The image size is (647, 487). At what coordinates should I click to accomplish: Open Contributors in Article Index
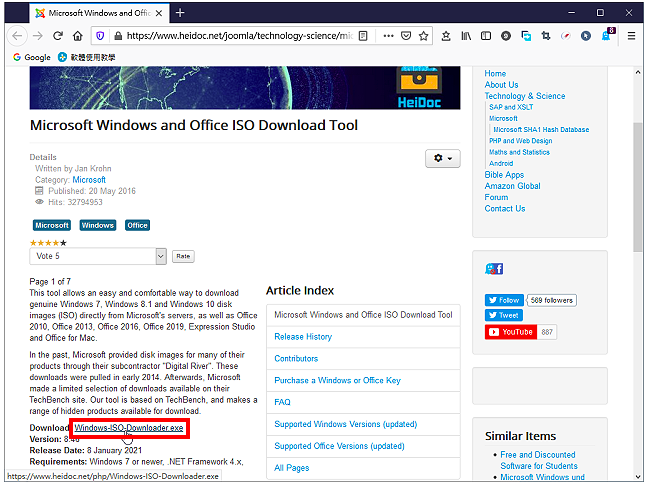click(296, 359)
